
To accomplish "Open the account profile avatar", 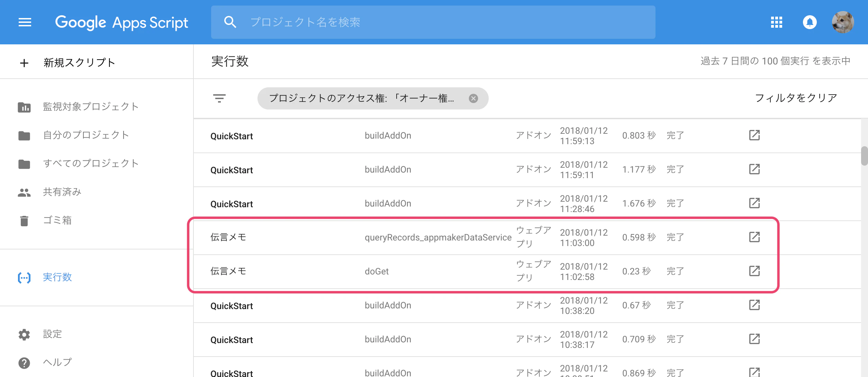I will tap(843, 23).
